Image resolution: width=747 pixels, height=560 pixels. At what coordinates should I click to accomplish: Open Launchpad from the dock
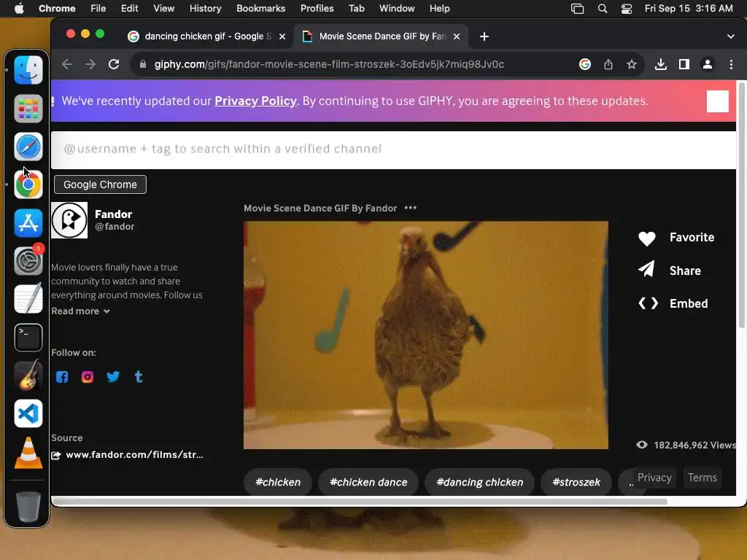tap(28, 109)
